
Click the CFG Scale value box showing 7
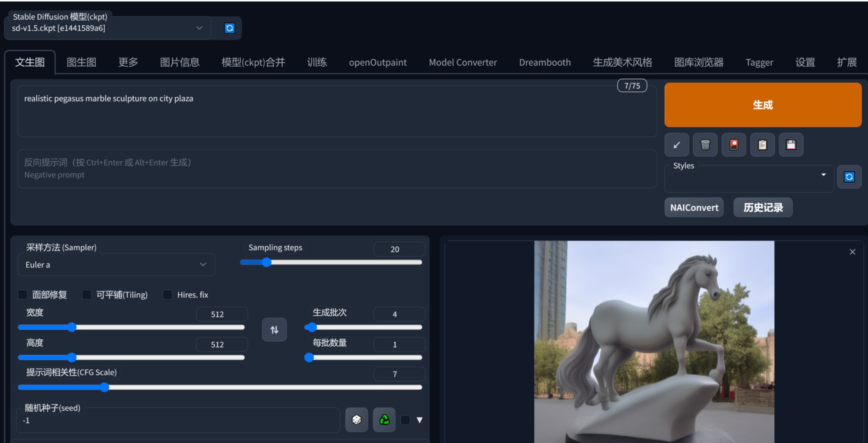coord(399,374)
